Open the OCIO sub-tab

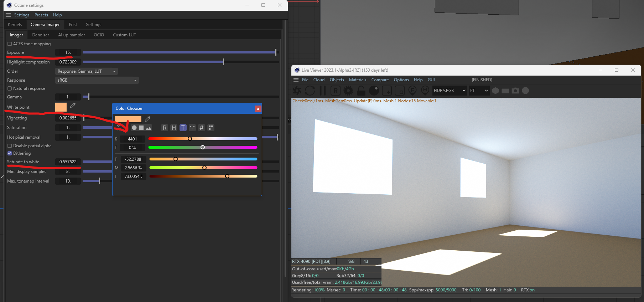point(99,35)
